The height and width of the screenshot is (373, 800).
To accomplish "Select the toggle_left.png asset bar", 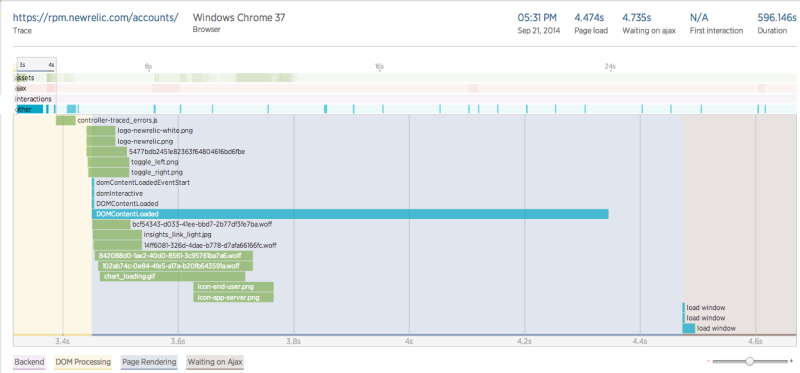I will tap(109, 162).
